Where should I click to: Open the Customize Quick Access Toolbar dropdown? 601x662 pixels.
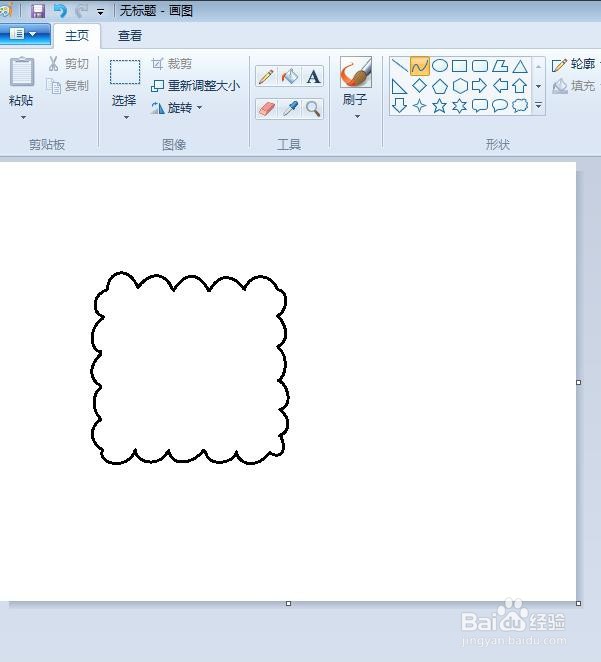click(x=100, y=12)
